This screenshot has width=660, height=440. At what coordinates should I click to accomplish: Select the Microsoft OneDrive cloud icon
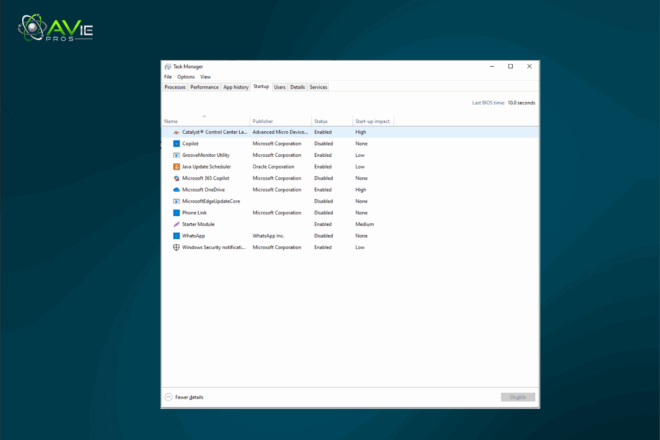click(176, 190)
